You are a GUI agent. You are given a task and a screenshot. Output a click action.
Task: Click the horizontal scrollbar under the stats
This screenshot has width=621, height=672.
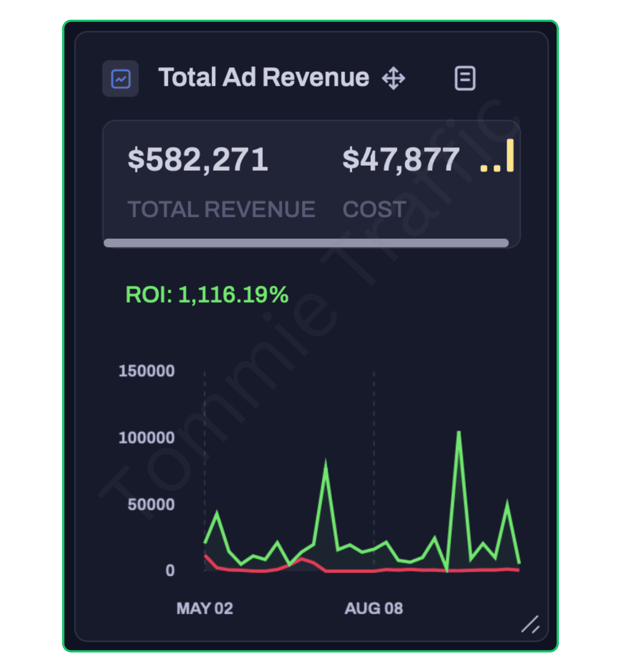[306, 243]
